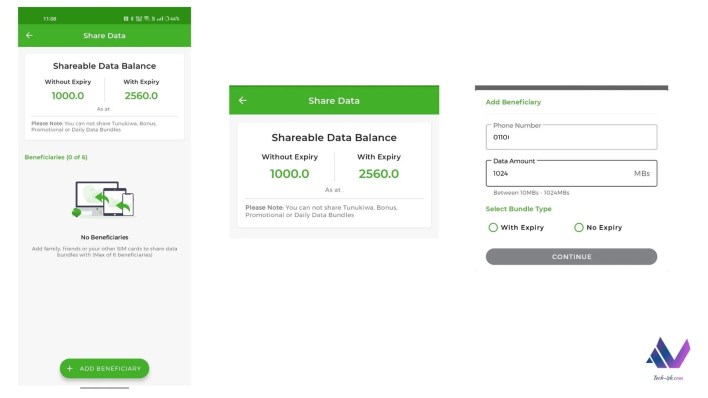The height and width of the screenshot is (398, 708).
Task: Click the MBs unit in Data Amount
Action: 642,173
